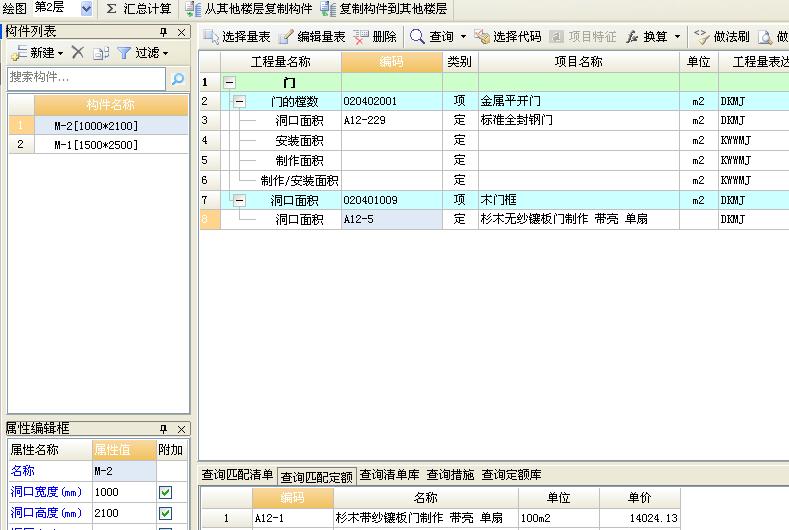
Task: Select component M-1[1500*2500]
Action: coord(96,145)
